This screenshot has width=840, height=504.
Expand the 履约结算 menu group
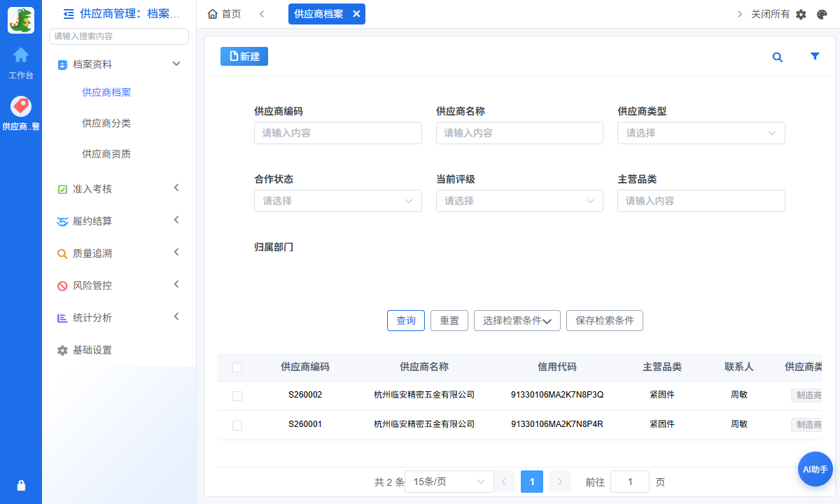176,220
